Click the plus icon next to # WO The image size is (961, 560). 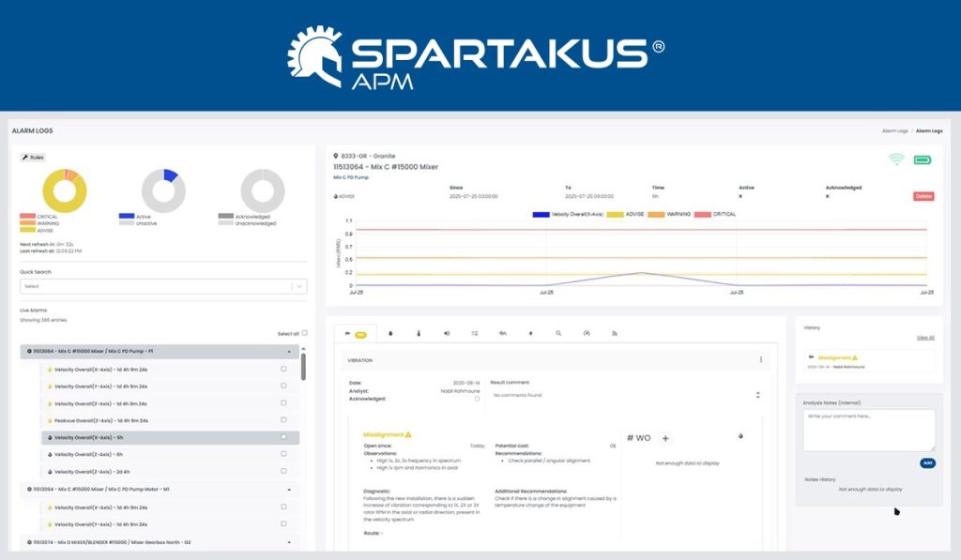pyautogui.click(x=665, y=439)
